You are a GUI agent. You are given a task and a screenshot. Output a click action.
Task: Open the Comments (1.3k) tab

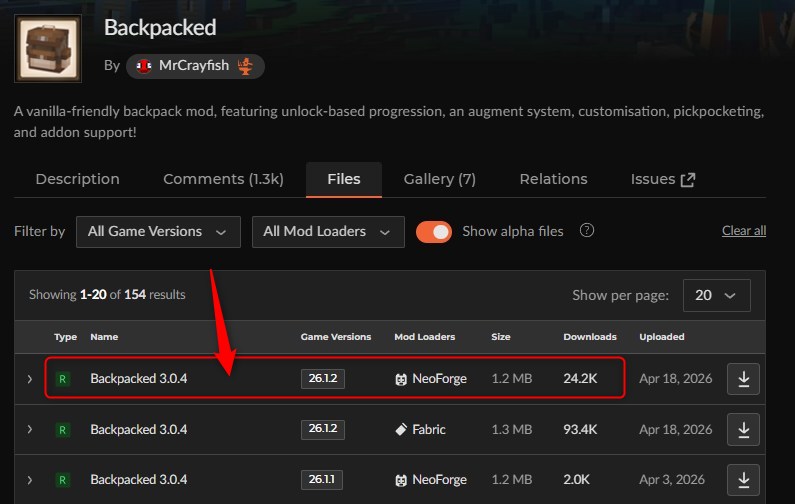click(223, 179)
